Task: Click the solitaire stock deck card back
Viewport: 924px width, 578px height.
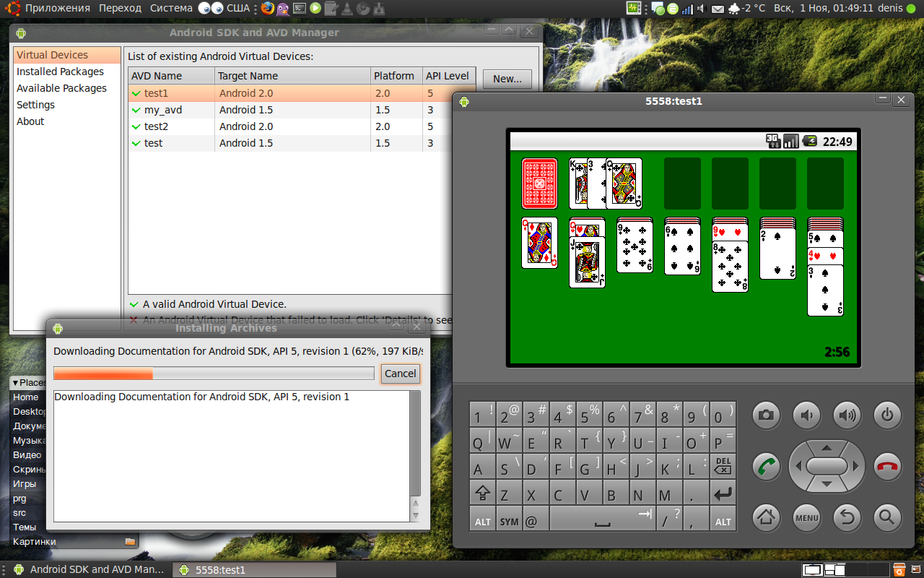Action: coord(540,184)
